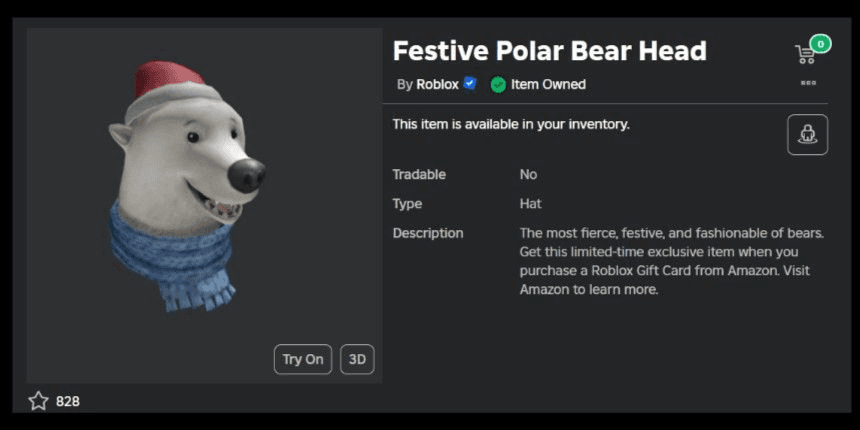Click the Tradable field label
The height and width of the screenshot is (430, 860).
[x=419, y=174]
